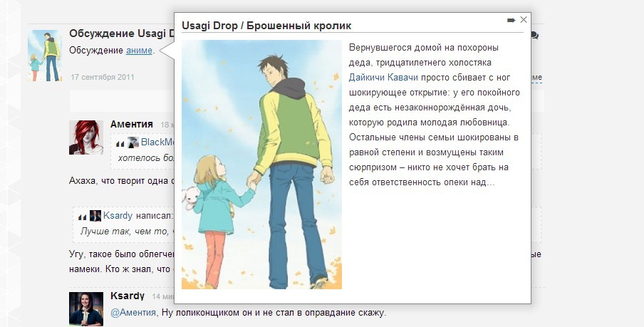Click the arrow icon in the popup header

pos(511,20)
